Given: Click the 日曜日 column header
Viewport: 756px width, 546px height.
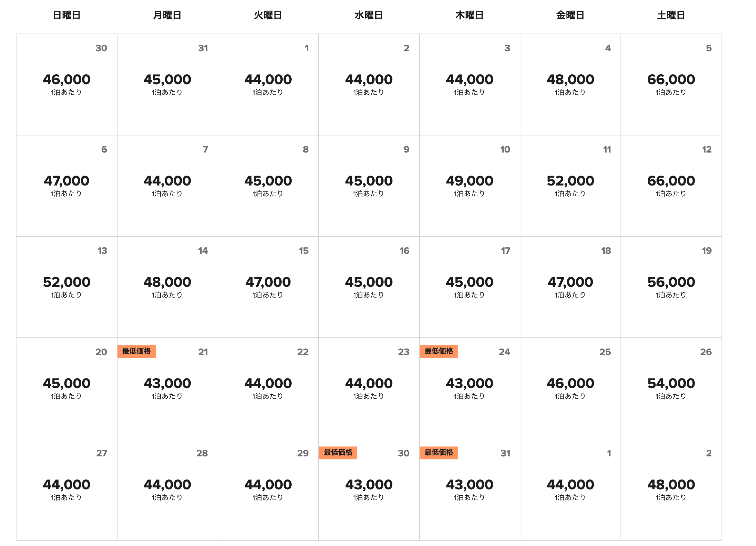Looking at the screenshot, I should click(x=67, y=15).
